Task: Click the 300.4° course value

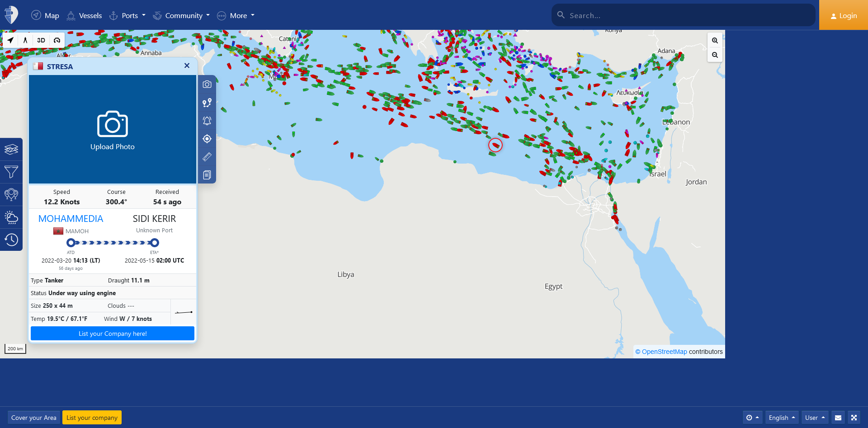Action: point(117,202)
